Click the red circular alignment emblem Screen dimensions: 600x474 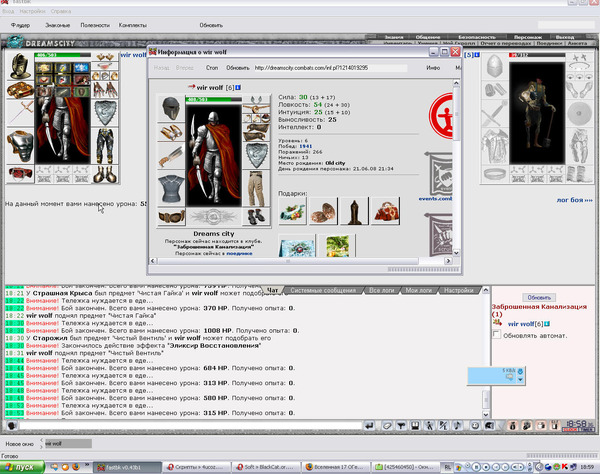[441, 116]
